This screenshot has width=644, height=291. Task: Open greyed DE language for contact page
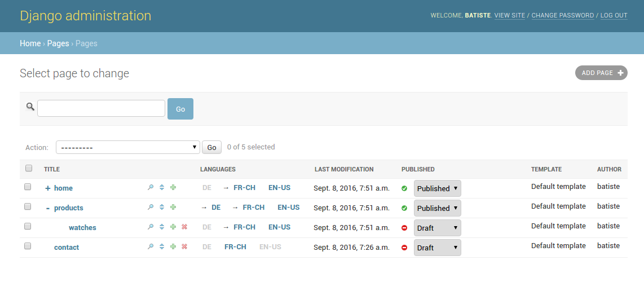pos(207,247)
